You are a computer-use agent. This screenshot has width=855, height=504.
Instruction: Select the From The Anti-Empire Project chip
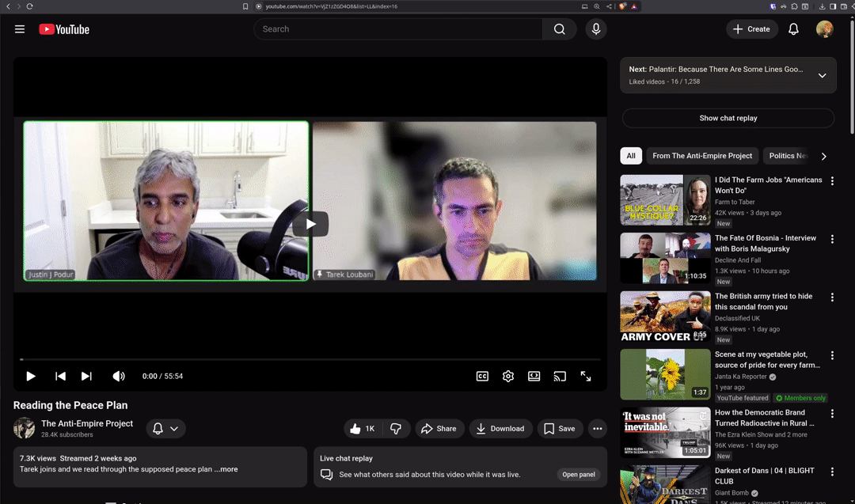click(x=702, y=156)
